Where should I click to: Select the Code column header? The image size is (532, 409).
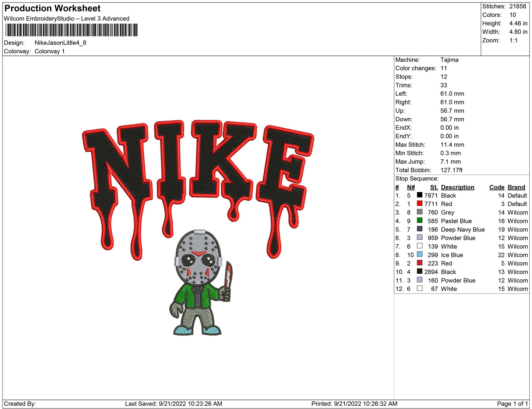pos(497,187)
